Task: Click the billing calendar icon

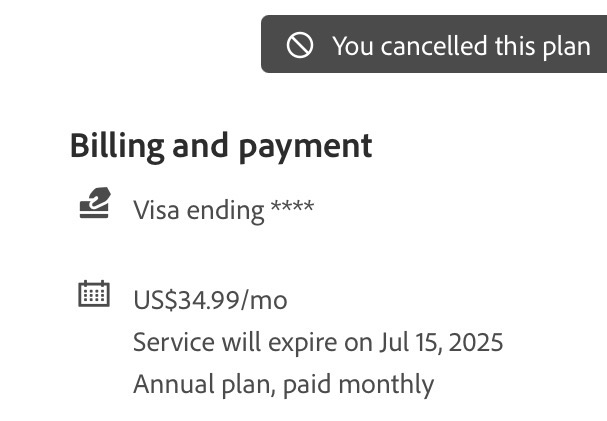Action: 94,294
